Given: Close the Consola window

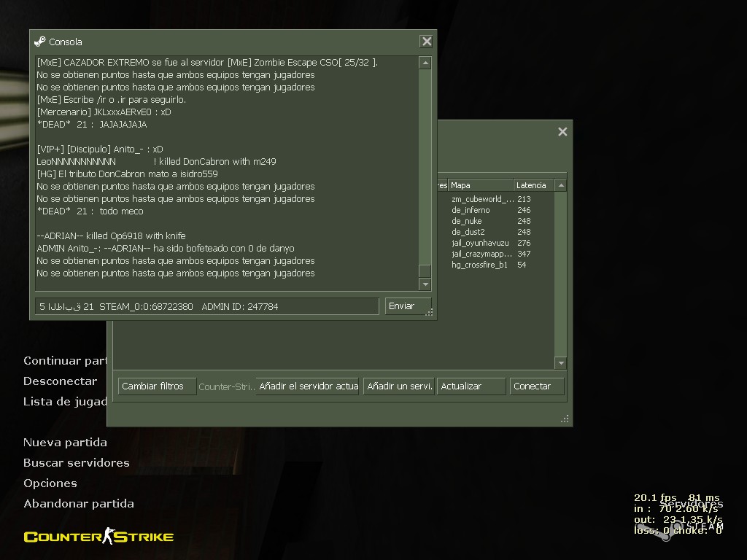Looking at the screenshot, I should click(426, 42).
